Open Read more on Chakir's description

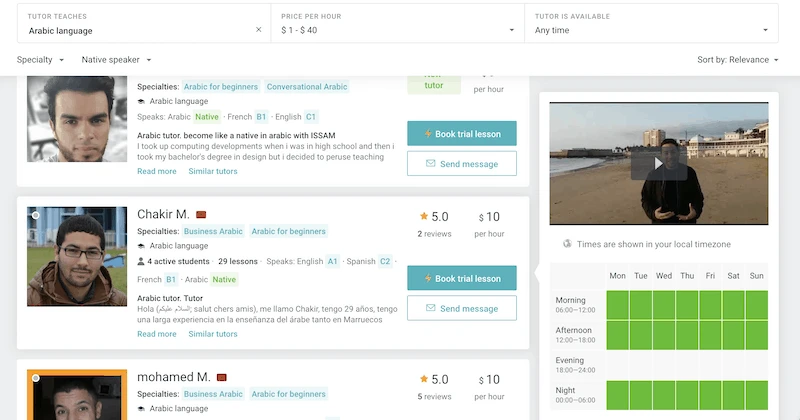157,334
